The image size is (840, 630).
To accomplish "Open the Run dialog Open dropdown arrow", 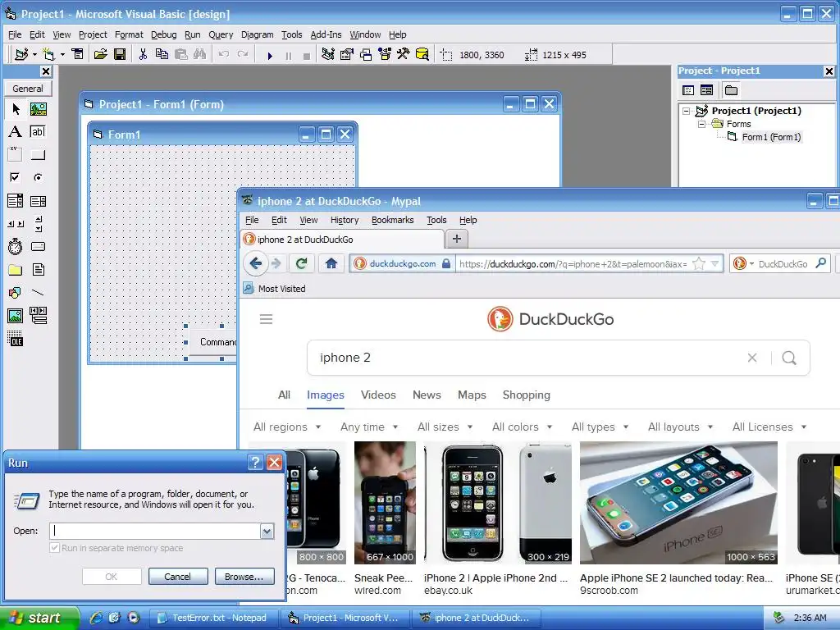I will click(x=267, y=531).
